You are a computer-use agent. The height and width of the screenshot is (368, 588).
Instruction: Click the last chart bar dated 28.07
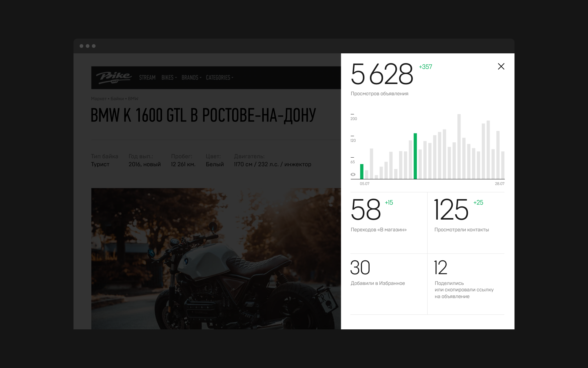(503, 165)
